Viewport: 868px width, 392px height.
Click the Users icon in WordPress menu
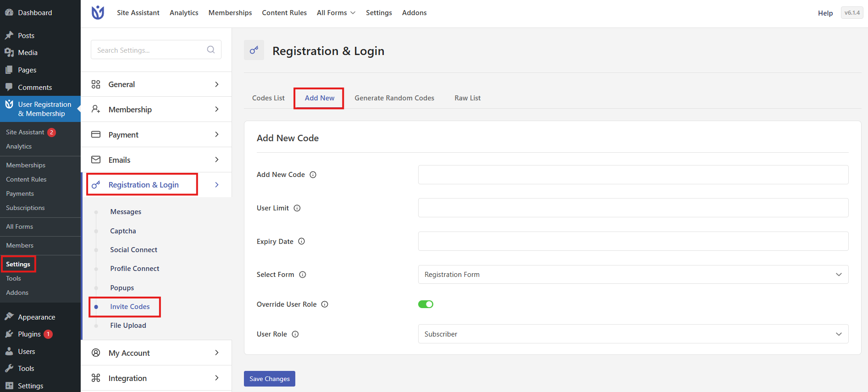click(x=9, y=351)
